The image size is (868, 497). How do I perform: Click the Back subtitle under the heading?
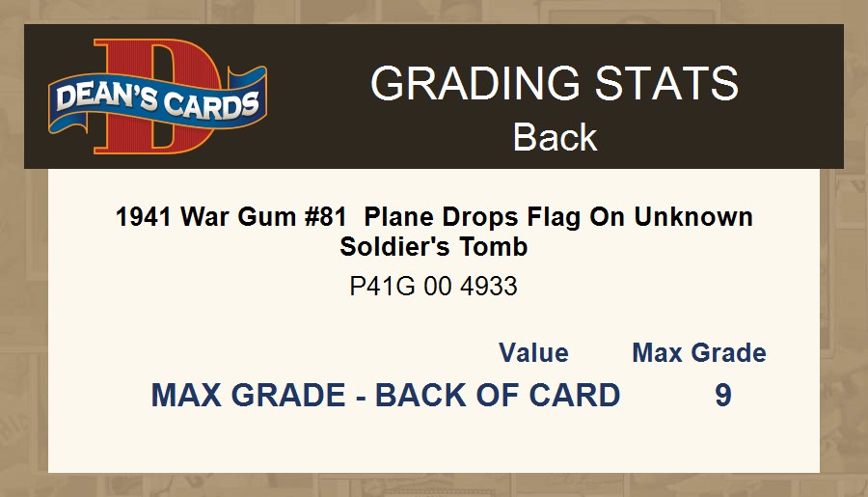tap(555, 137)
